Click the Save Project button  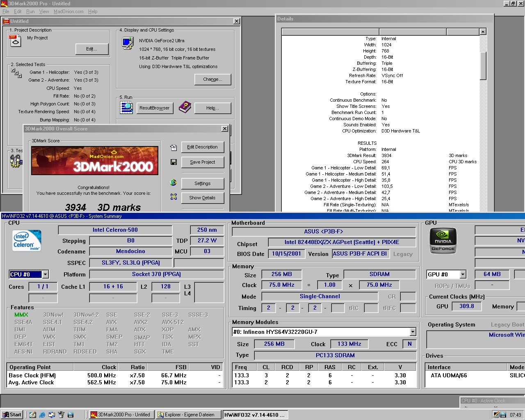click(203, 162)
